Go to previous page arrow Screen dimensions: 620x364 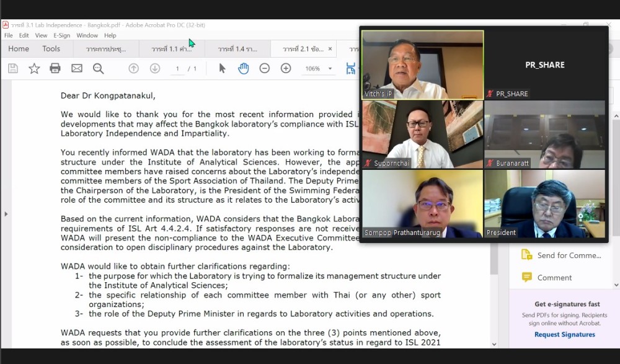133,68
